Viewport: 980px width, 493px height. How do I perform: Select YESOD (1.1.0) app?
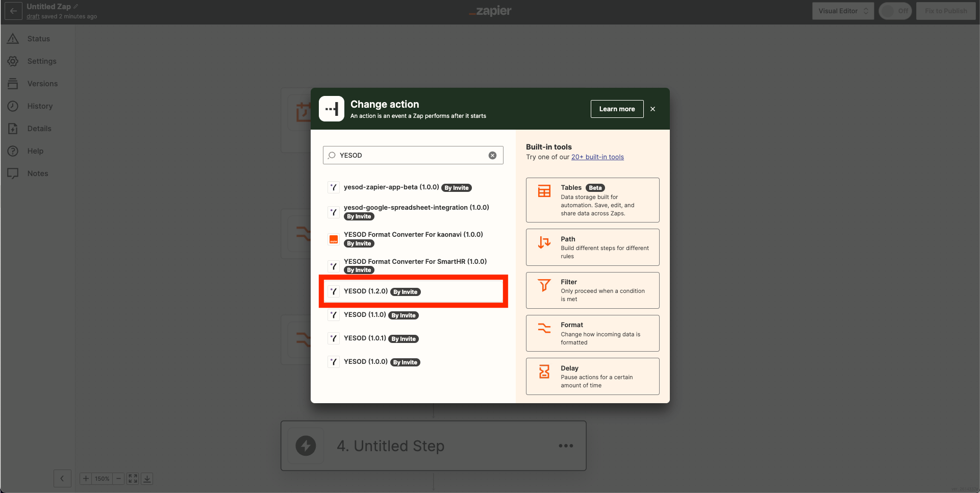coord(413,315)
